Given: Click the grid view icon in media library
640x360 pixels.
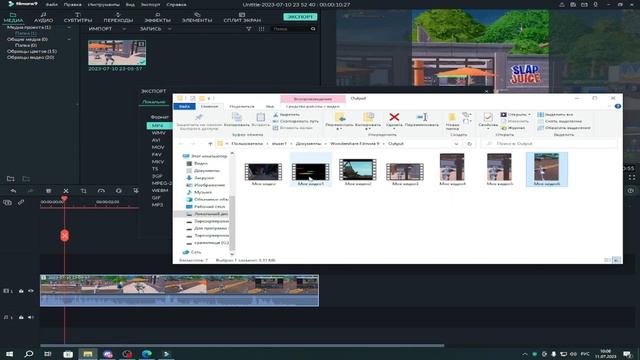Looking at the screenshot, I should click(261, 29).
